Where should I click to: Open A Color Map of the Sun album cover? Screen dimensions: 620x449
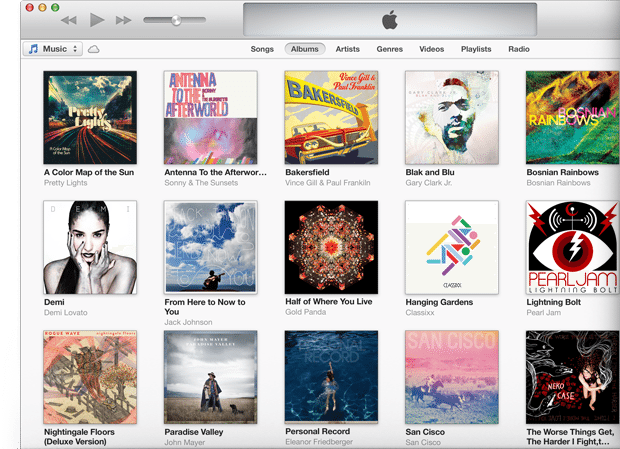[90, 117]
